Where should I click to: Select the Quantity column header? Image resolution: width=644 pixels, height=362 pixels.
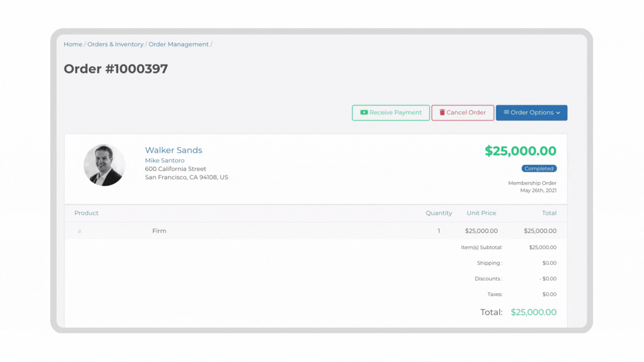pos(439,213)
